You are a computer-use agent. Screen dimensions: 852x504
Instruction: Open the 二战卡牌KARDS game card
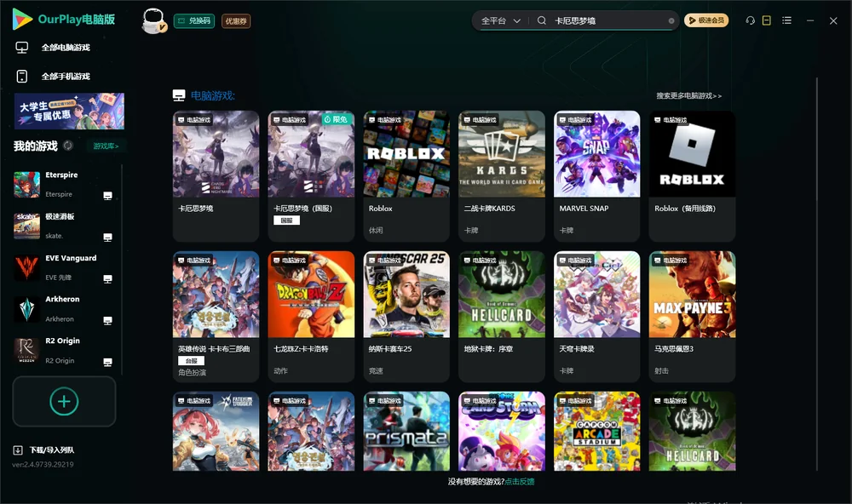pyautogui.click(x=502, y=176)
